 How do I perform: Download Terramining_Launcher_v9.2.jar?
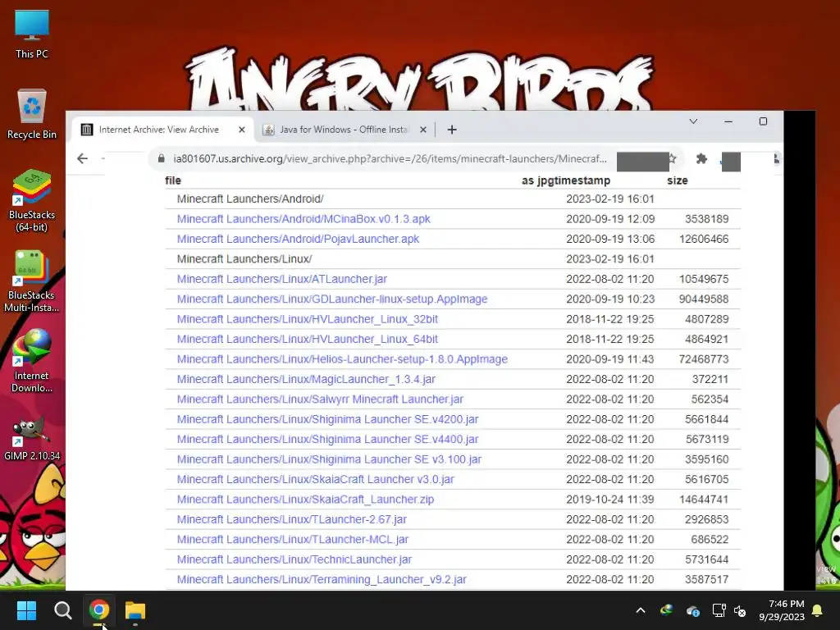[322, 580]
